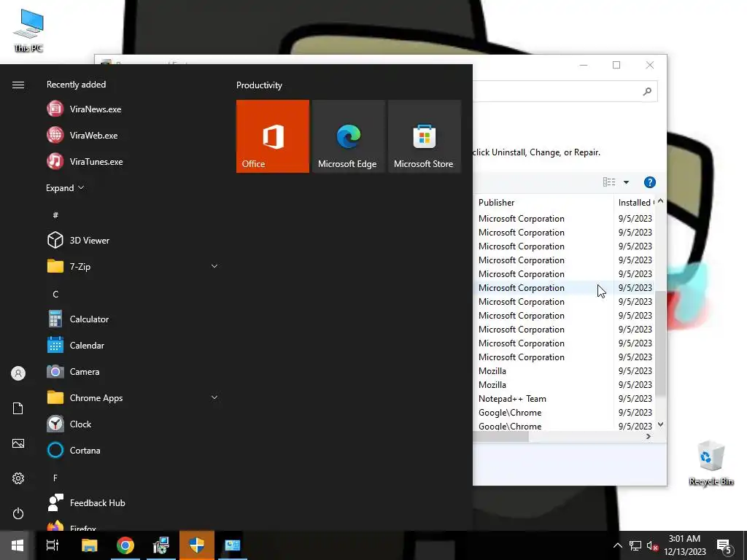Switch to the rightmost underlined taskbar app

233,545
